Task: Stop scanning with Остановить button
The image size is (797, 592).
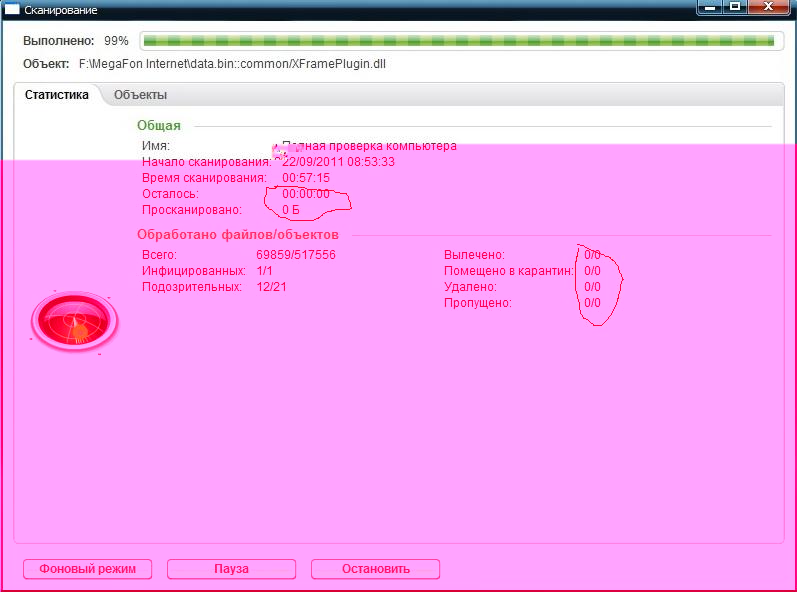Action: point(375,569)
